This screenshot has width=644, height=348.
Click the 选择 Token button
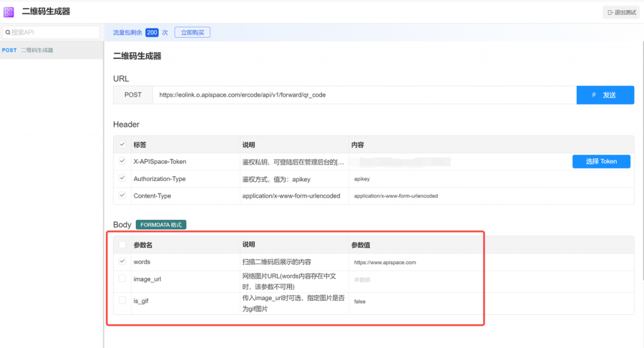click(x=601, y=161)
